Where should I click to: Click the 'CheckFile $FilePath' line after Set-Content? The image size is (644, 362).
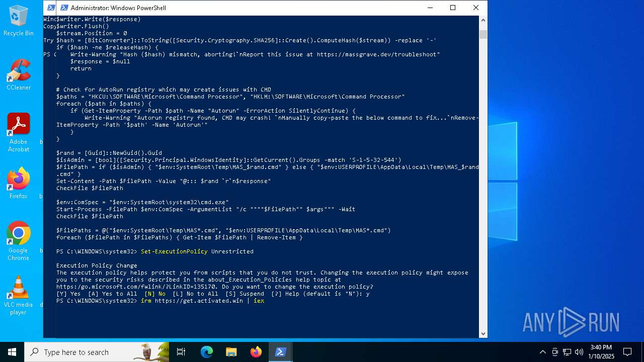[x=90, y=188]
